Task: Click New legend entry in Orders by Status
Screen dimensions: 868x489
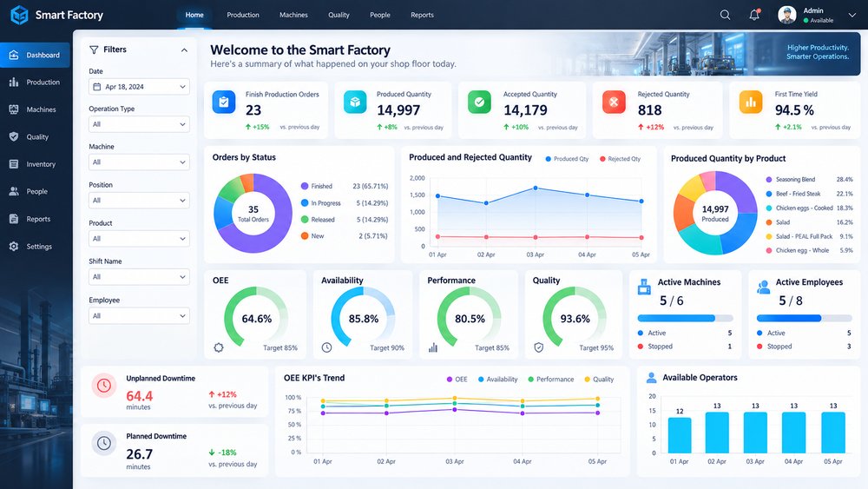Action: (312, 236)
